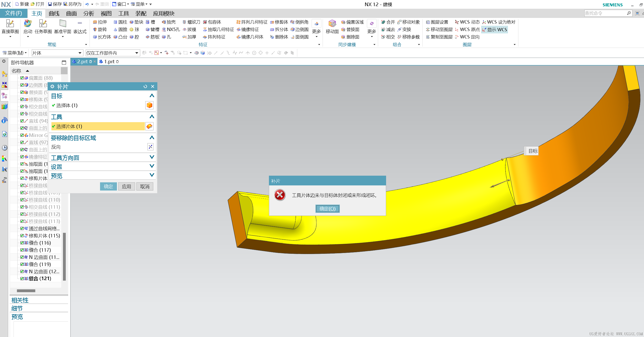The width and height of the screenshot is (644, 337).
Task: Toggle checkbox for 修剪片体 (115)
Action: 22,236
